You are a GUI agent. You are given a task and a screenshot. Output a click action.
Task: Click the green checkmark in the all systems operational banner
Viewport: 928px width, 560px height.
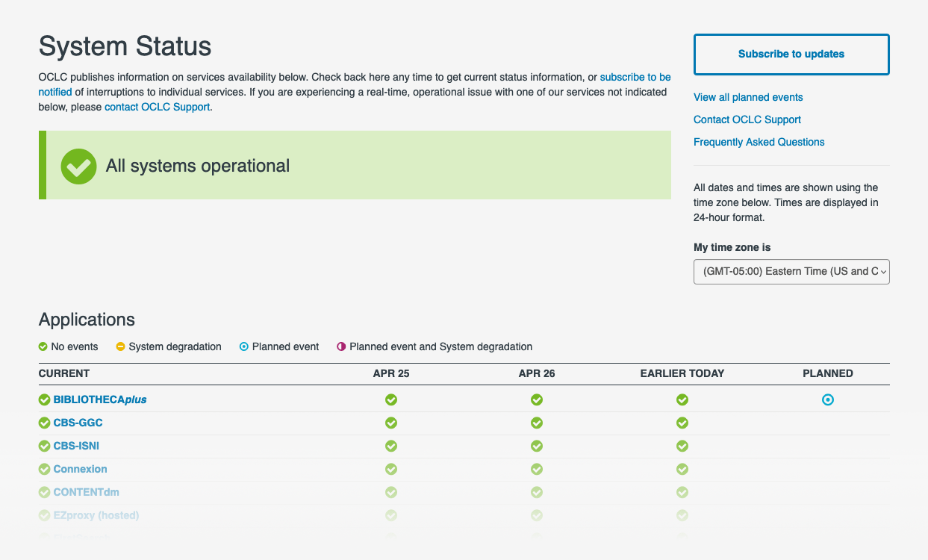pos(78,165)
